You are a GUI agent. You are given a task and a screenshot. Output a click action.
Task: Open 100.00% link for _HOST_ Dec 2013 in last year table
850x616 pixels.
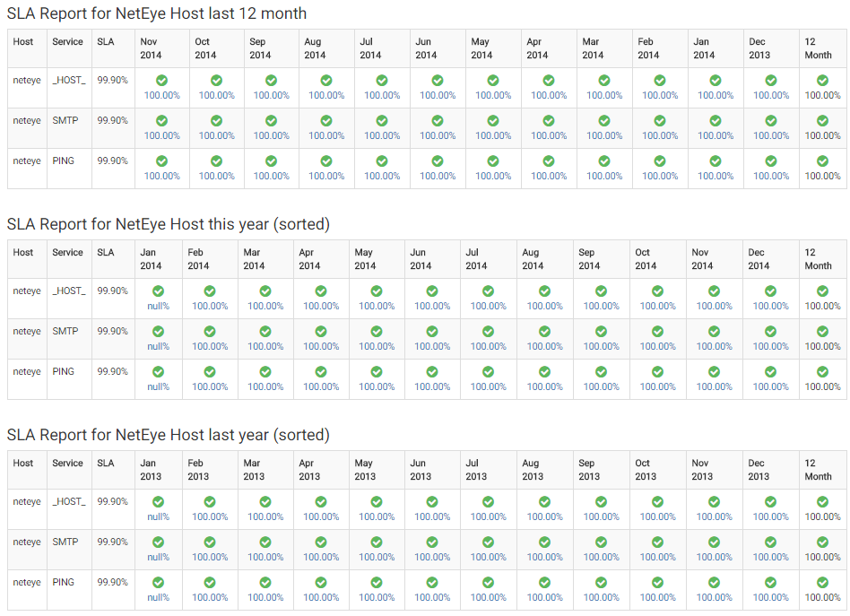pos(771,516)
